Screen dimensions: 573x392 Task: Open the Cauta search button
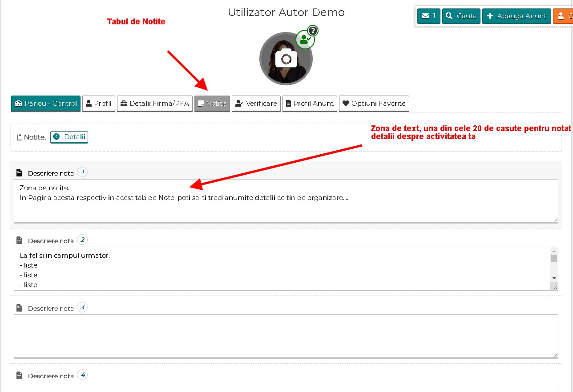coord(461,16)
